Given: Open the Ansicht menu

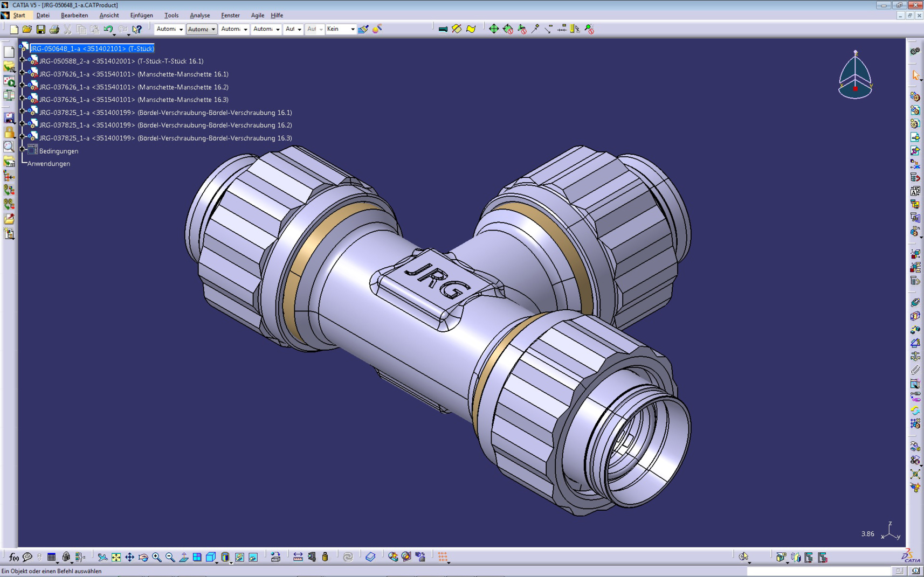Looking at the screenshot, I should [x=109, y=15].
